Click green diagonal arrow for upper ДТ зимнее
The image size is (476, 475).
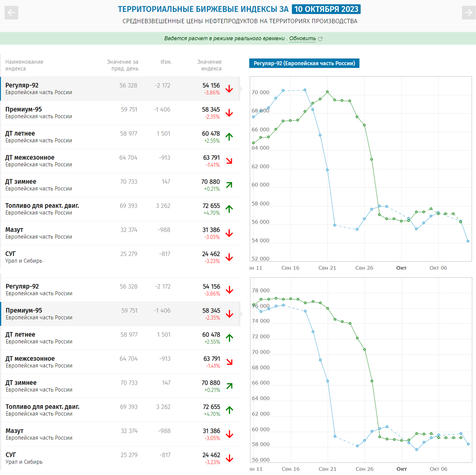[229, 185]
